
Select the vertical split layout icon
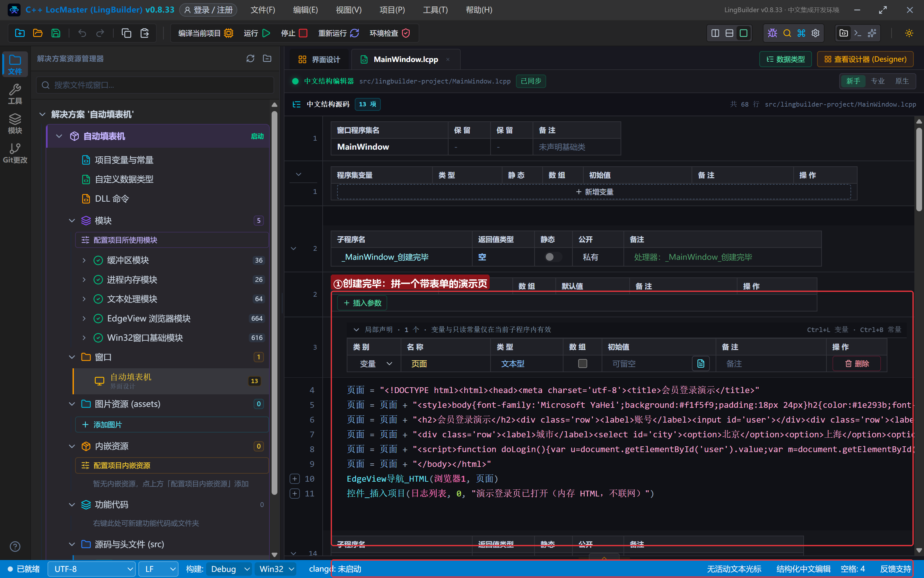(x=715, y=33)
